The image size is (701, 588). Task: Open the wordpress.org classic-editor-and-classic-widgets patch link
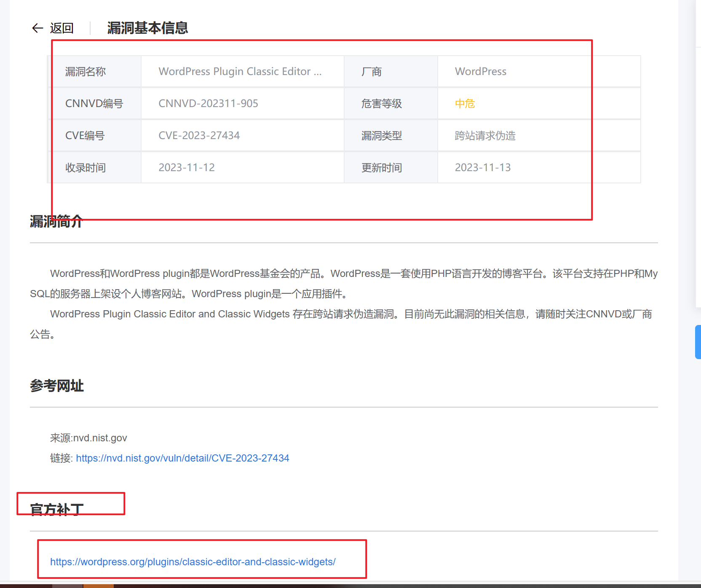pos(193,562)
